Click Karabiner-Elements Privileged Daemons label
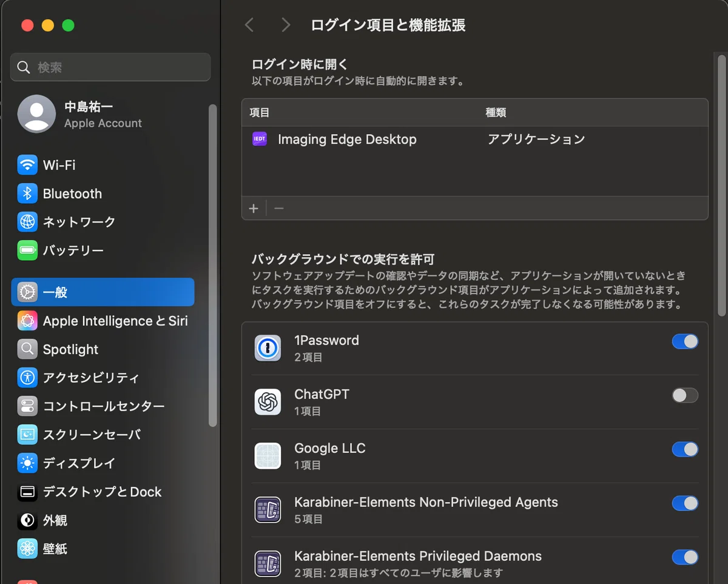Image resolution: width=728 pixels, height=584 pixels. [x=418, y=556]
